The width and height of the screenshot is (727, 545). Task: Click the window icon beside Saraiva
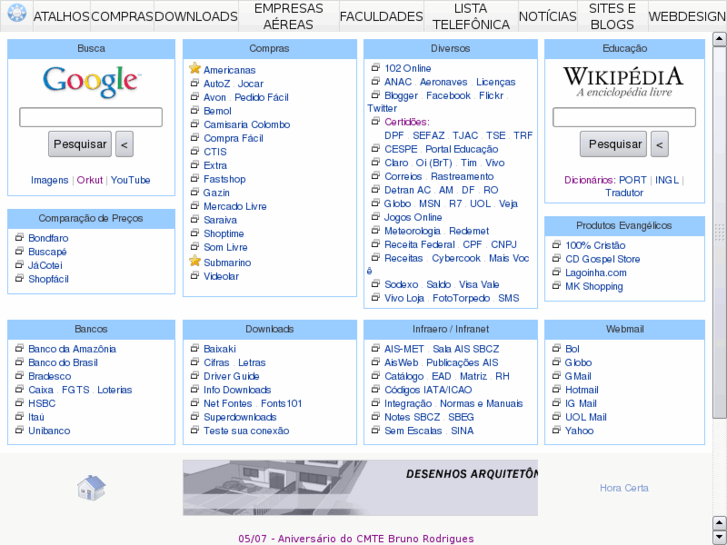[195, 219]
